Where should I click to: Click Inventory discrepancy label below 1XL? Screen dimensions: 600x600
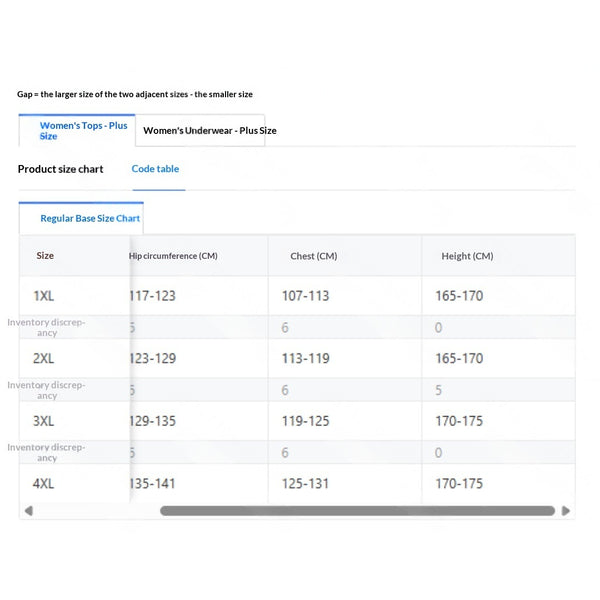click(x=46, y=328)
